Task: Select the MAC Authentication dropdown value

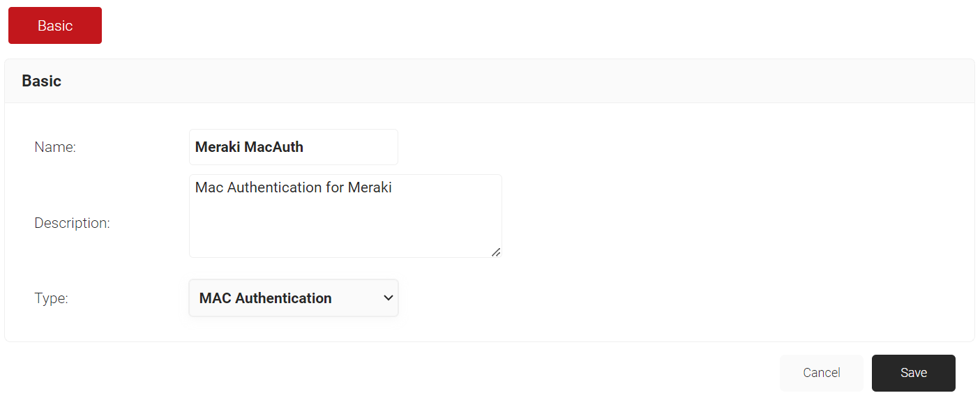Action: (266, 298)
